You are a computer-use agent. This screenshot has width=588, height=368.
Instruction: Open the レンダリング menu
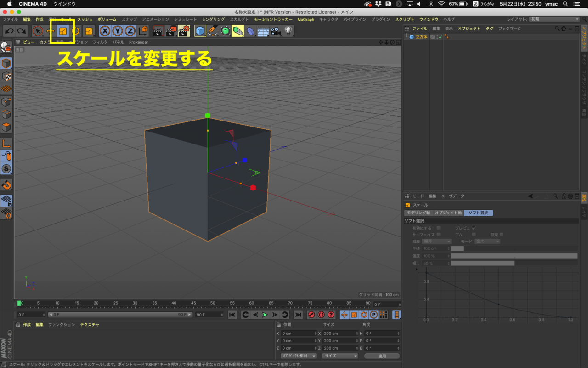(x=214, y=20)
